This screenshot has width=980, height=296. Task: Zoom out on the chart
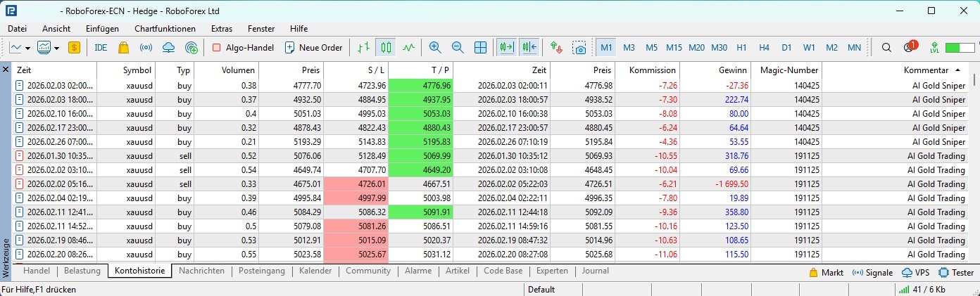[458, 48]
